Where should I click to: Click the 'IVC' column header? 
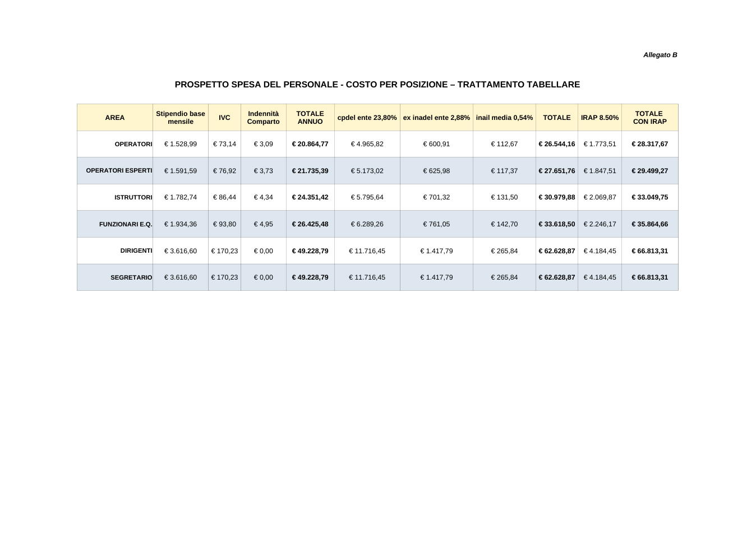224,118
